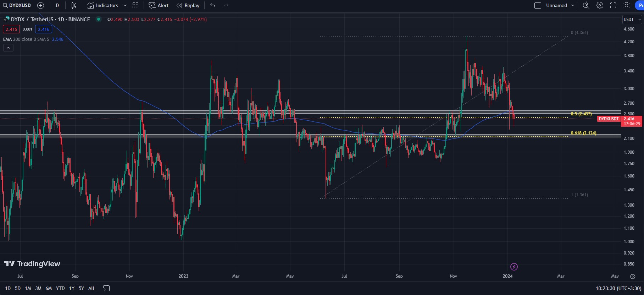Enter fullscreen mode
The image size is (644, 295).
click(x=613, y=5)
